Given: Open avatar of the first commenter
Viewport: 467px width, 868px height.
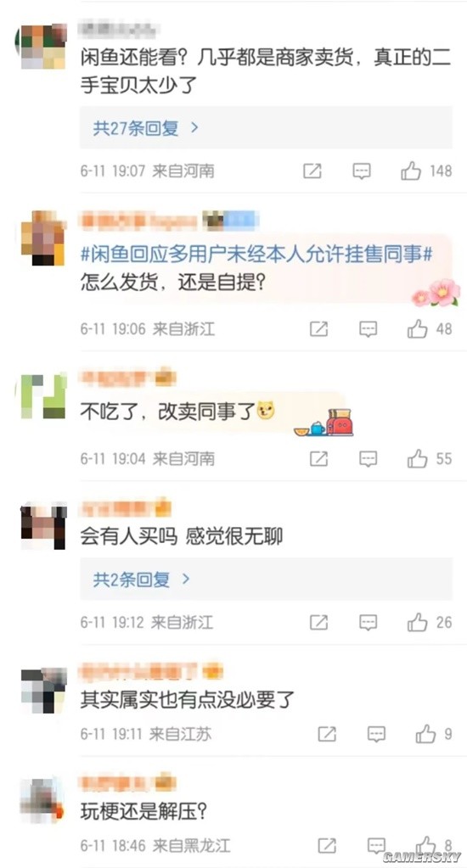Looking at the screenshot, I should pos(42,46).
